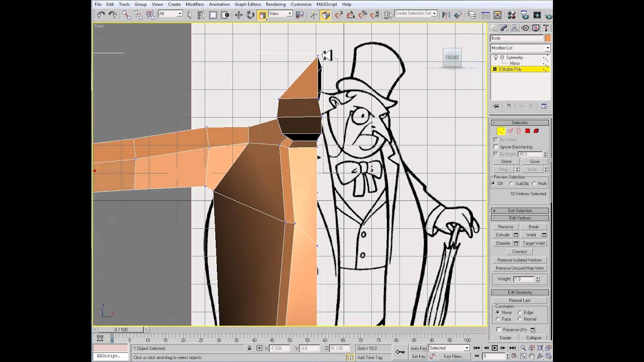644x362 pixels.
Task: Select SubObj preview selection radio
Action: pos(511,184)
